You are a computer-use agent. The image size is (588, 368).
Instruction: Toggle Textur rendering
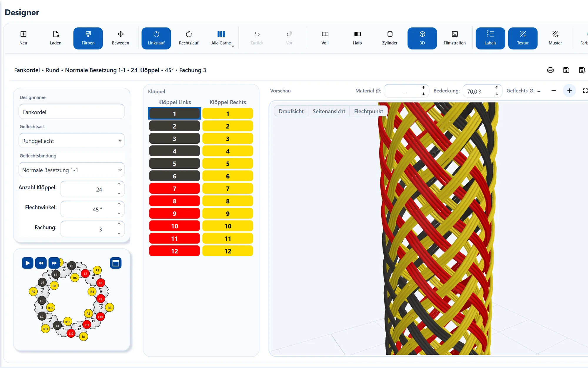(x=523, y=38)
